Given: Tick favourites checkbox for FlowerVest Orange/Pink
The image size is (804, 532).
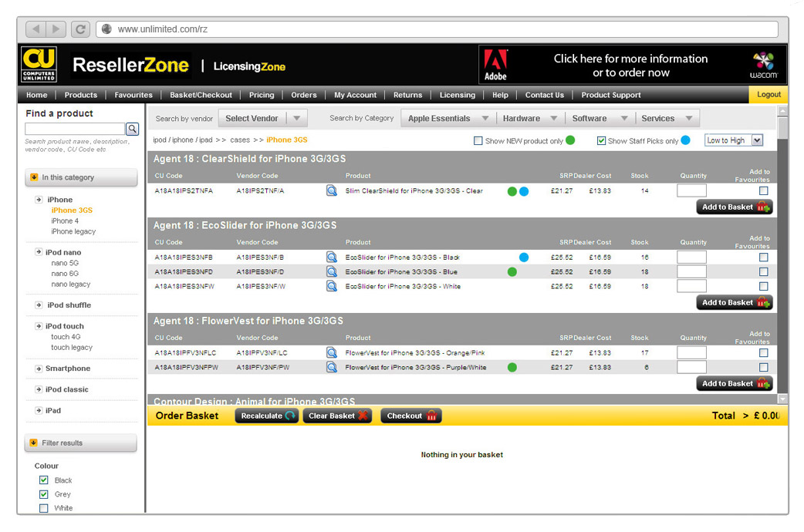Looking at the screenshot, I should (x=764, y=352).
